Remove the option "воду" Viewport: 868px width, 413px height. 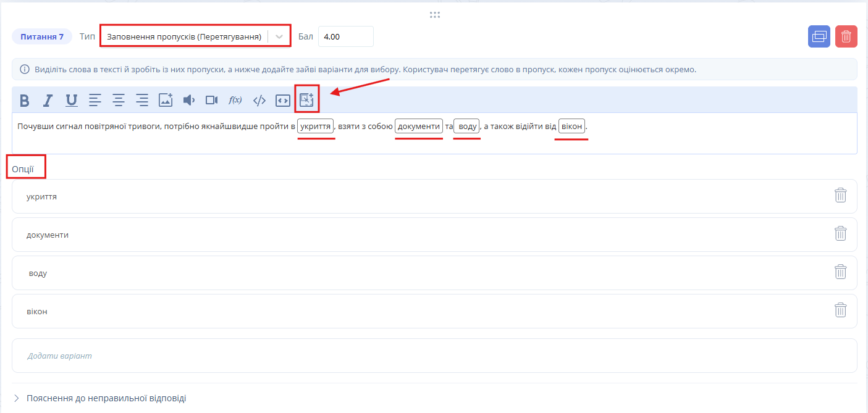point(841,272)
